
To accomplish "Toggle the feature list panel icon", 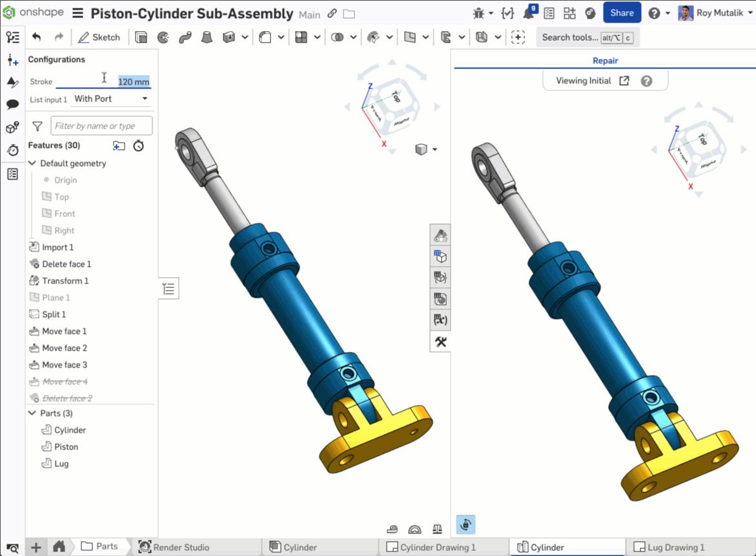I will coord(169,289).
